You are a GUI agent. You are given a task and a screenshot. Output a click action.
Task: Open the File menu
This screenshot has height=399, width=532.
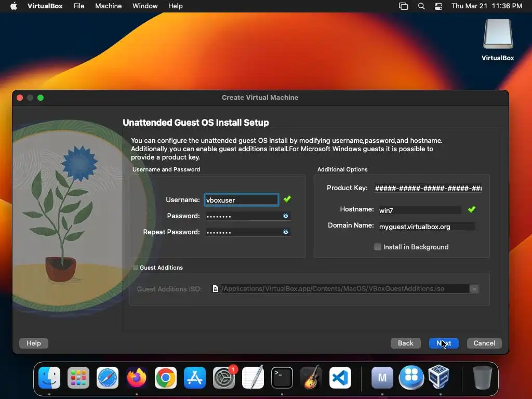[79, 6]
